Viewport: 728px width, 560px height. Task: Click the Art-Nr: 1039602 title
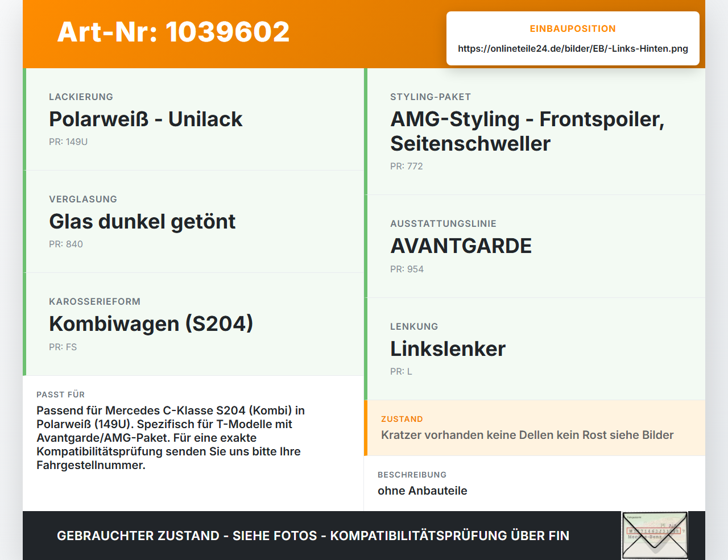pyautogui.click(x=173, y=32)
